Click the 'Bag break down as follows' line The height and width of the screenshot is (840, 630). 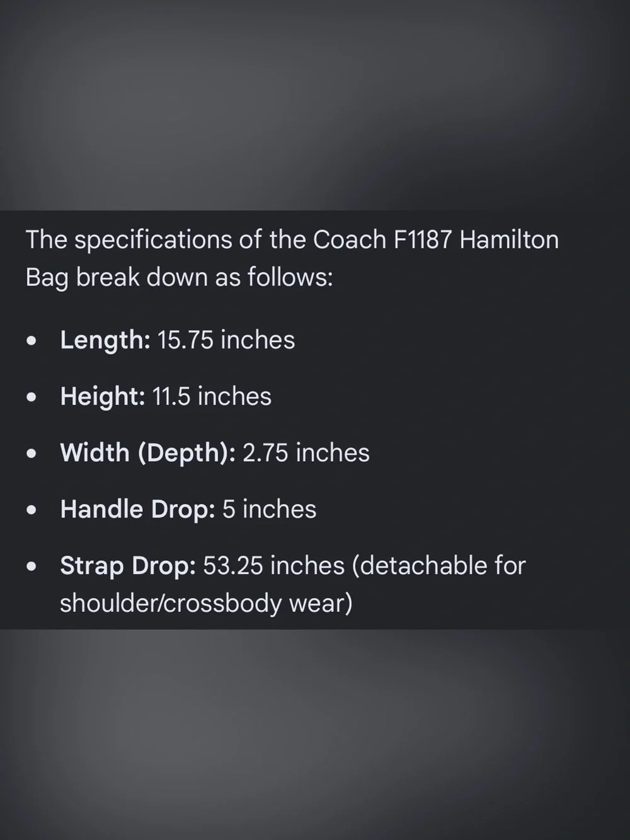click(179, 277)
